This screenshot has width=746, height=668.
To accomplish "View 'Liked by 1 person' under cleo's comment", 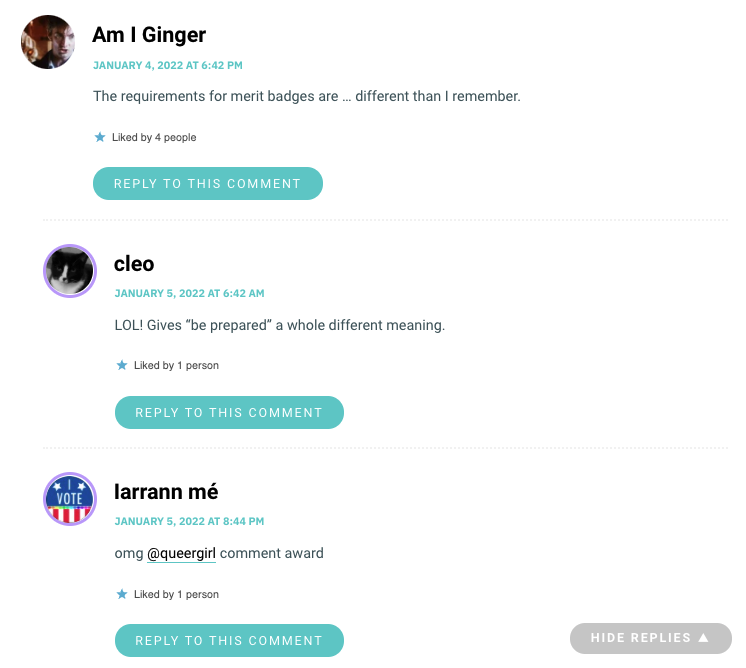I will pos(176,365).
